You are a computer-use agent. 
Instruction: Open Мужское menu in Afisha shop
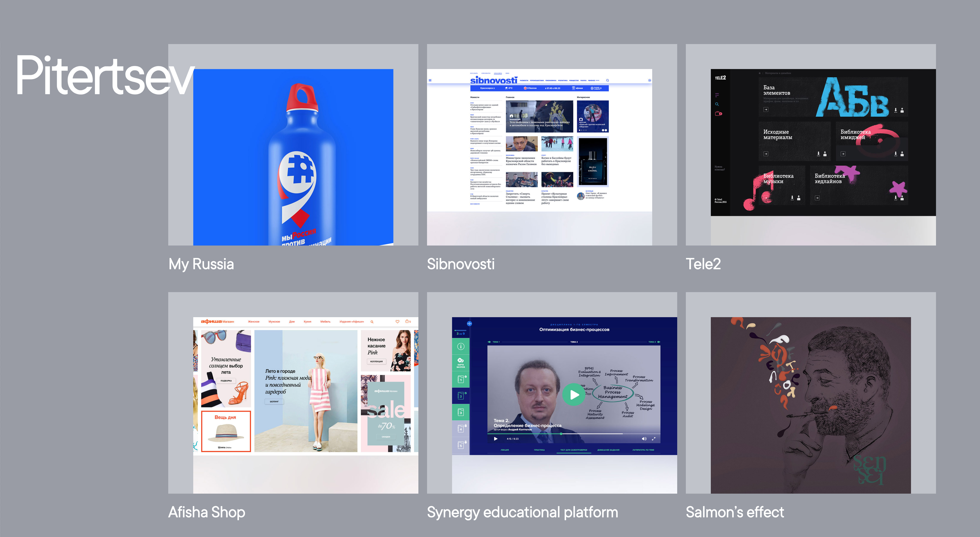coord(274,322)
